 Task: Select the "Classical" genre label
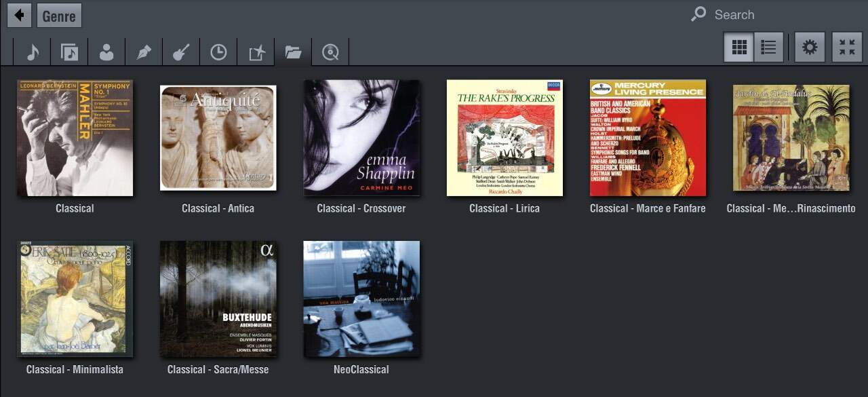tap(75, 208)
